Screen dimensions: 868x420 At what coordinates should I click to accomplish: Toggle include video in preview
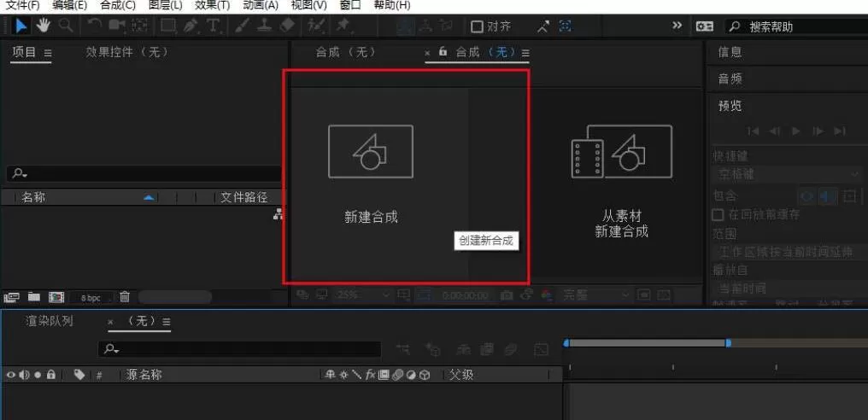[x=807, y=196]
